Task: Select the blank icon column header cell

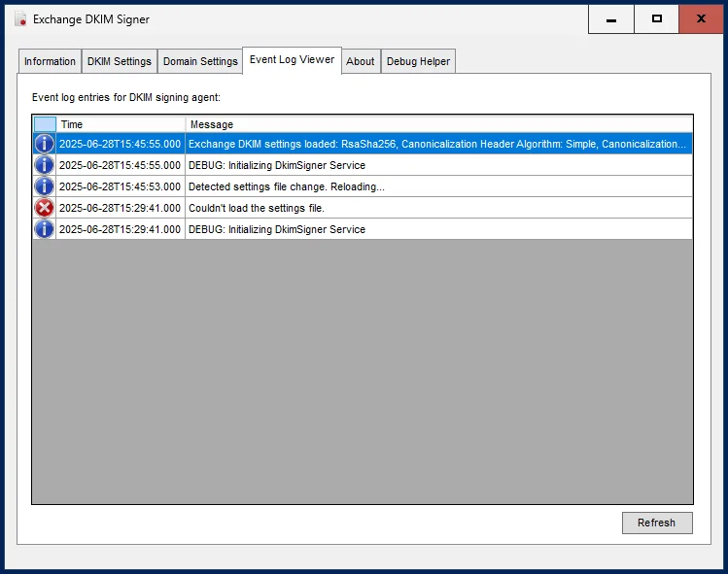Action: [45, 124]
